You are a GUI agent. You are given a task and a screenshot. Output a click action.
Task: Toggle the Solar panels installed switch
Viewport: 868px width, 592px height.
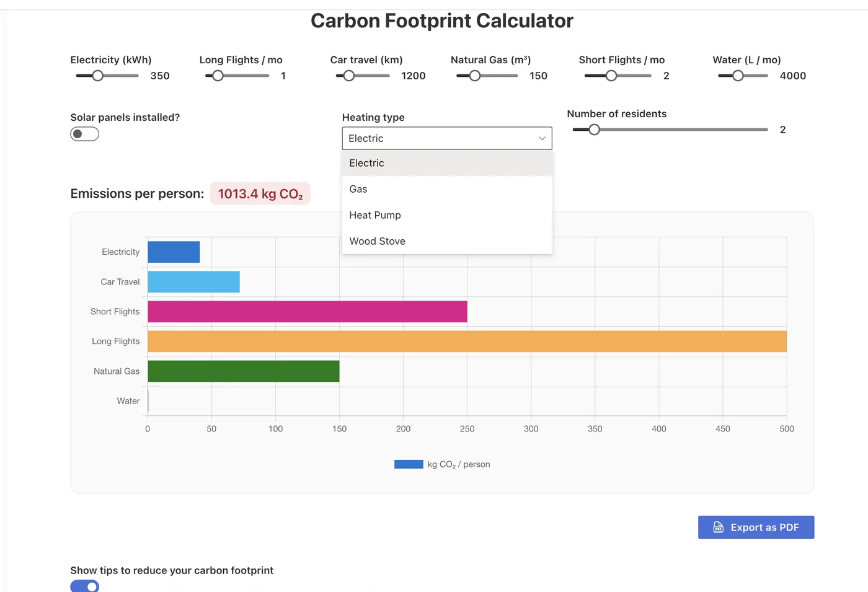coord(84,134)
